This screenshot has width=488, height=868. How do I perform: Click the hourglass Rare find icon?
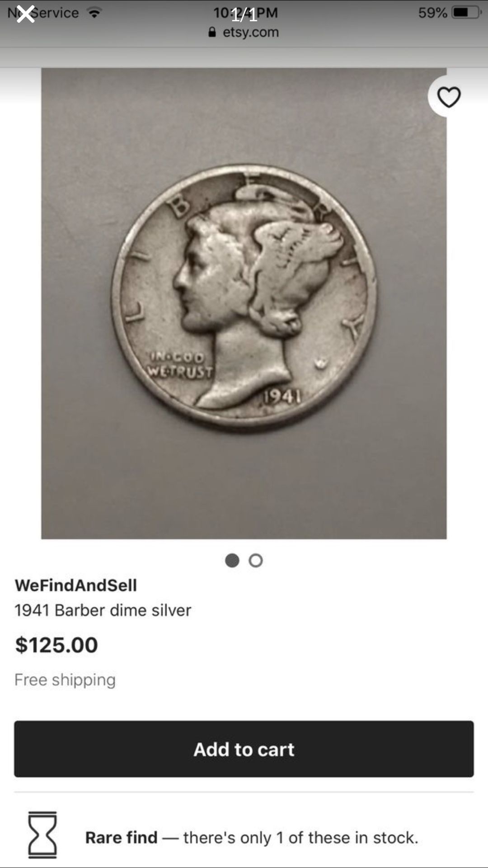coord(42,835)
